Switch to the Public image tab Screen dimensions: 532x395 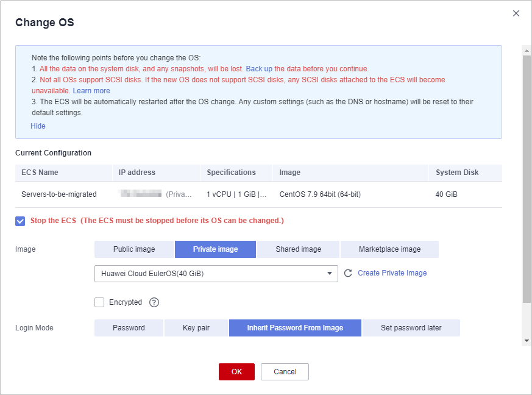coord(134,249)
